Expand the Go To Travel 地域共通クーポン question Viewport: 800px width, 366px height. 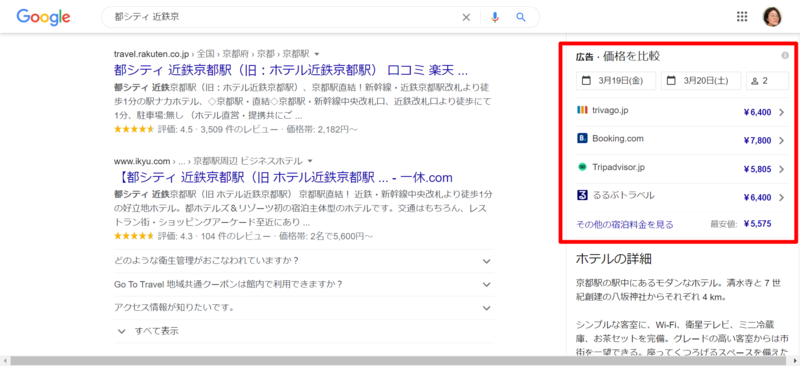coord(304,284)
